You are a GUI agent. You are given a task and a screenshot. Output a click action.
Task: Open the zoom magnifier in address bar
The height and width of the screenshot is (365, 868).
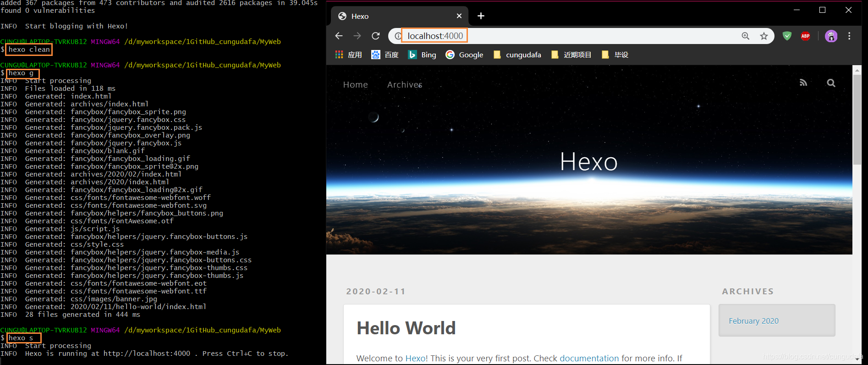click(x=746, y=36)
